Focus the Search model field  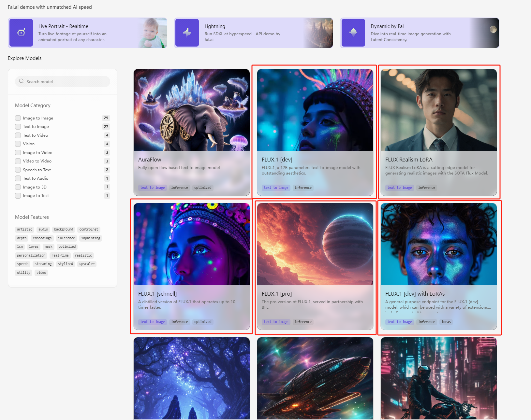tap(63, 81)
